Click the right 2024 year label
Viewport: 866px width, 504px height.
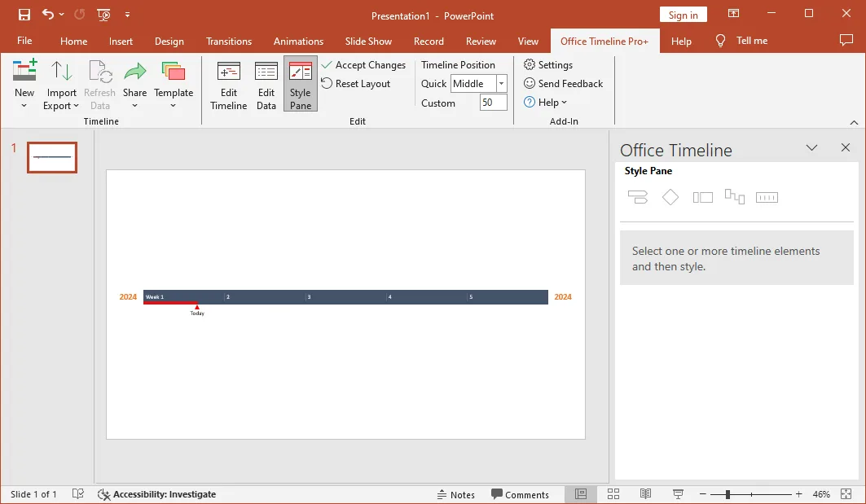pyautogui.click(x=563, y=297)
